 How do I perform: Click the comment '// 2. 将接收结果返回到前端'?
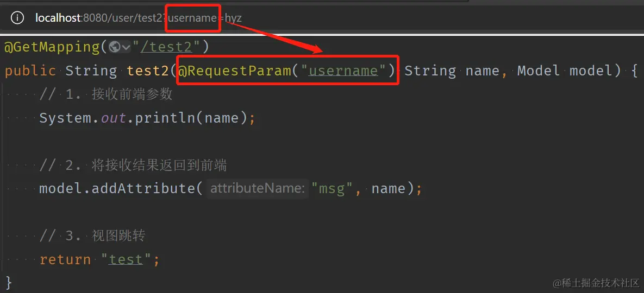(133, 165)
